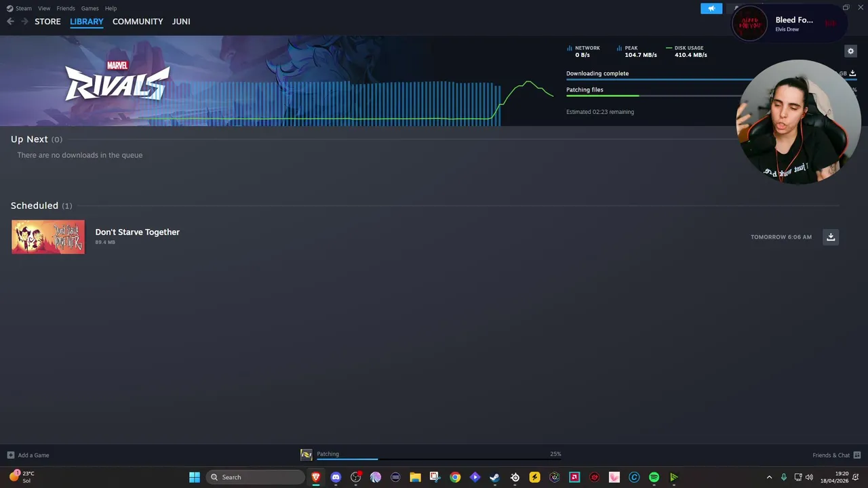Switch to the LIBRARY tab
This screenshot has height=488, width=868.
pos(87,22)
